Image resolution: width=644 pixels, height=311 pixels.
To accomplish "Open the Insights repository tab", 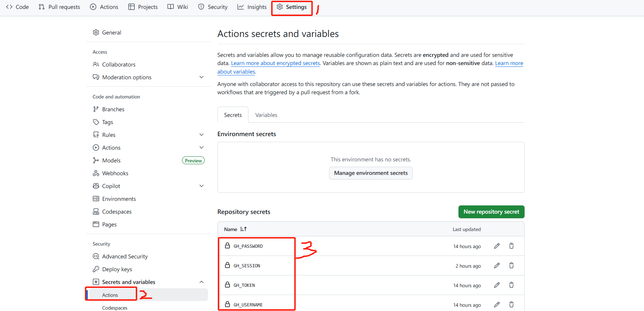I will 252,7.
